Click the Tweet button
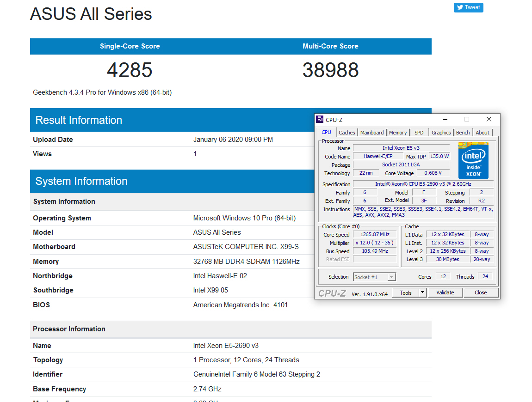The image size is (532, 402). (x=468, y=7)
